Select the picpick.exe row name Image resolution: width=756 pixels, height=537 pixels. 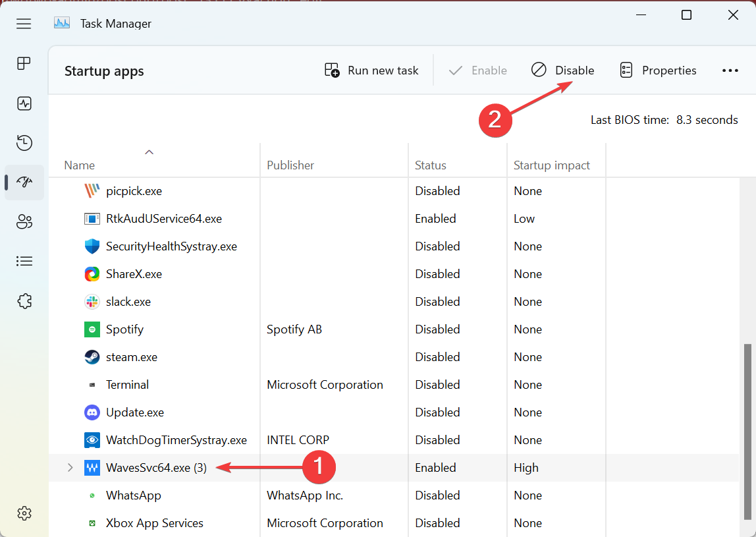coord(134,191)
